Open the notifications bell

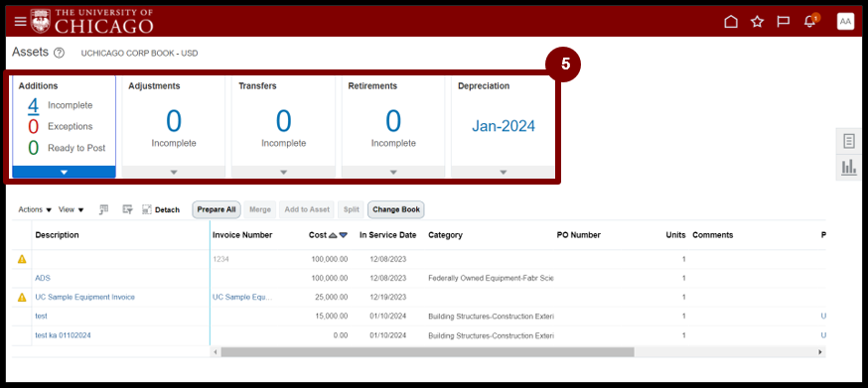[x=809, y=22]
